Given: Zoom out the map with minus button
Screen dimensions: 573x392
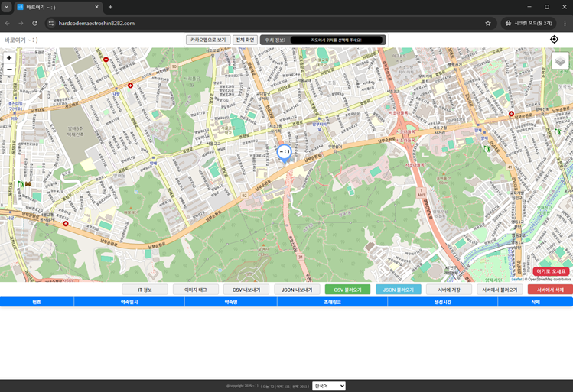Looking at the screenshot, I should (9, 70).
